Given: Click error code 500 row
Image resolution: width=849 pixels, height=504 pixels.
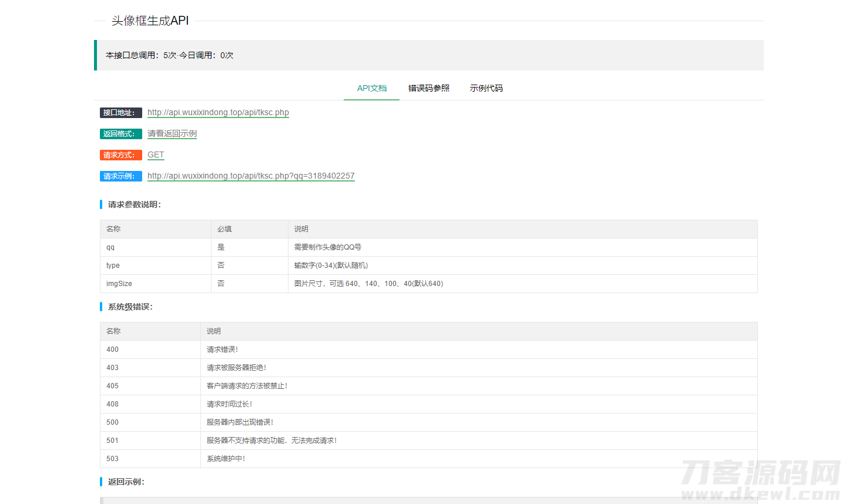Looking at the screenshot, I should coord(113,422).
